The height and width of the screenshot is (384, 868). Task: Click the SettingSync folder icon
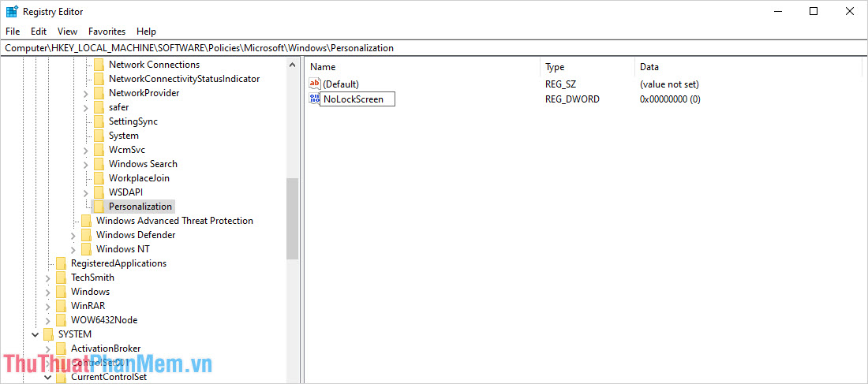[x=99, y=121]
